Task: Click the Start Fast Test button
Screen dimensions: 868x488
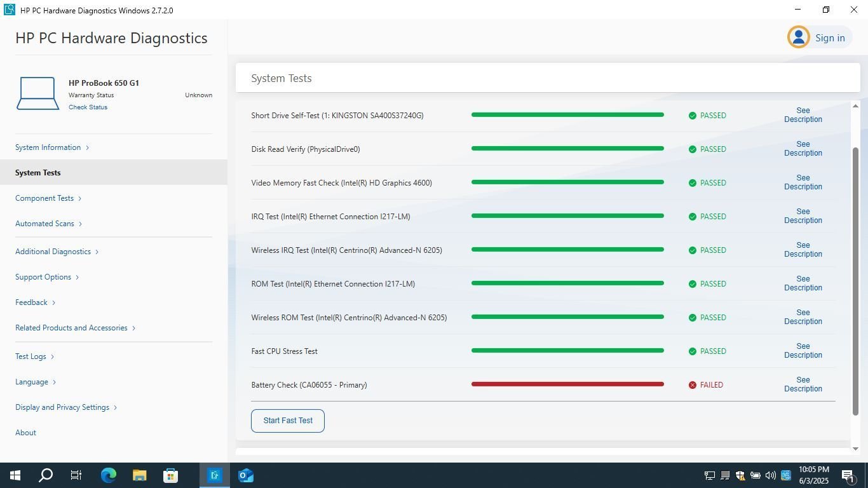Action: point(288,421)
